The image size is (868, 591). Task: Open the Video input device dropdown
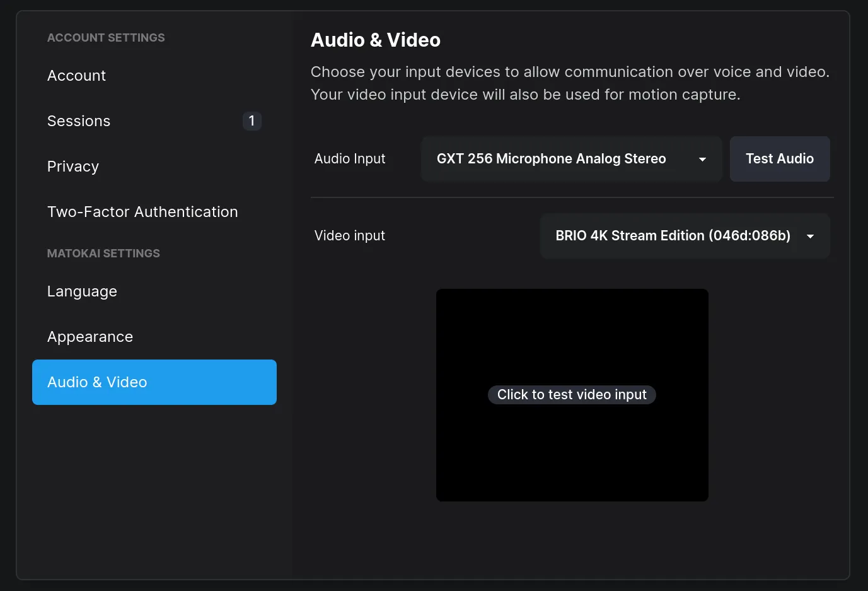(685, 236)
